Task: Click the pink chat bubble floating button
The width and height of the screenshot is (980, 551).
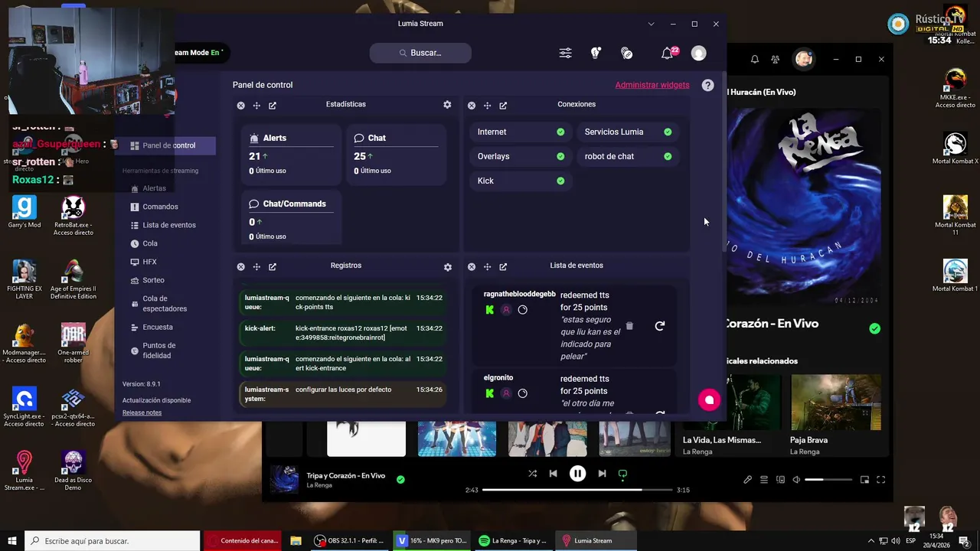Action: (709, 399)
